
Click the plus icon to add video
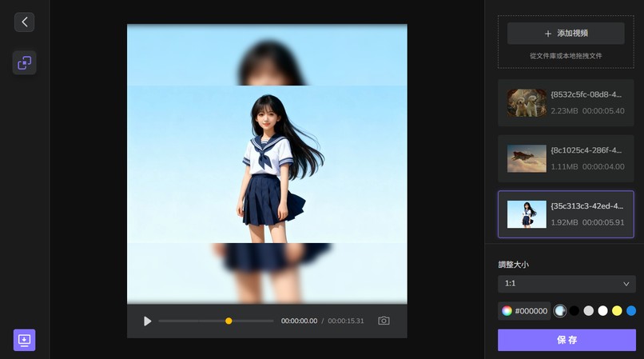[x=547, y=34]
